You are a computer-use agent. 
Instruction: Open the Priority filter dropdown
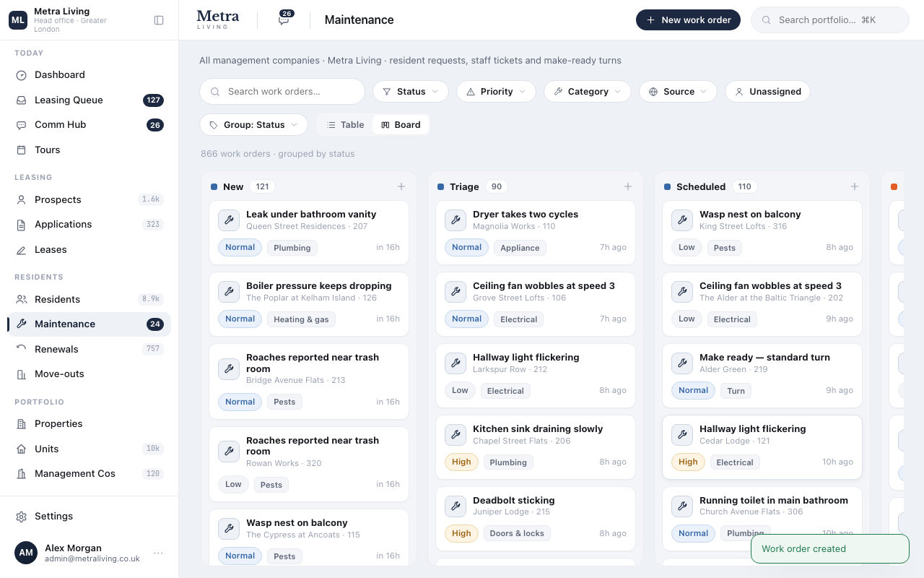496,92
